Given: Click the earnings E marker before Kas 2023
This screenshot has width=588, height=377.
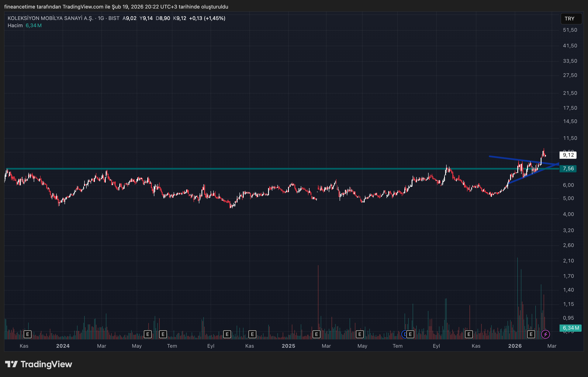Looking at the screenshot, I should (x=27, y=334).
